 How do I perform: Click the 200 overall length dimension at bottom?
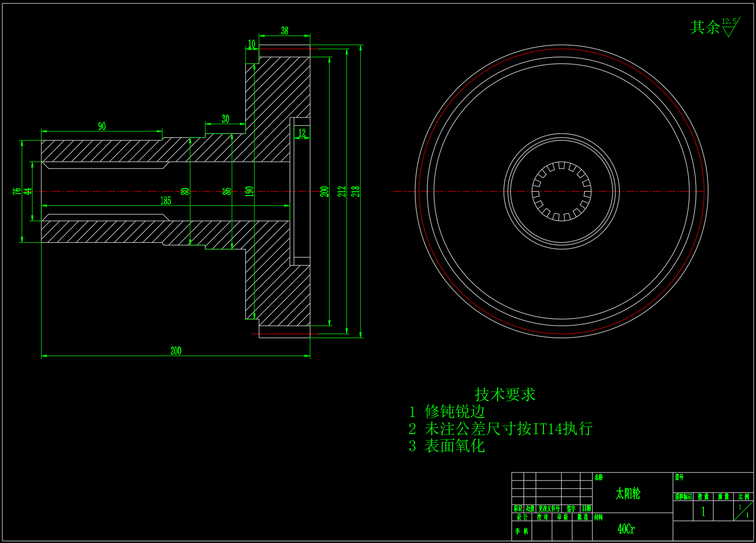pos(176,351)
